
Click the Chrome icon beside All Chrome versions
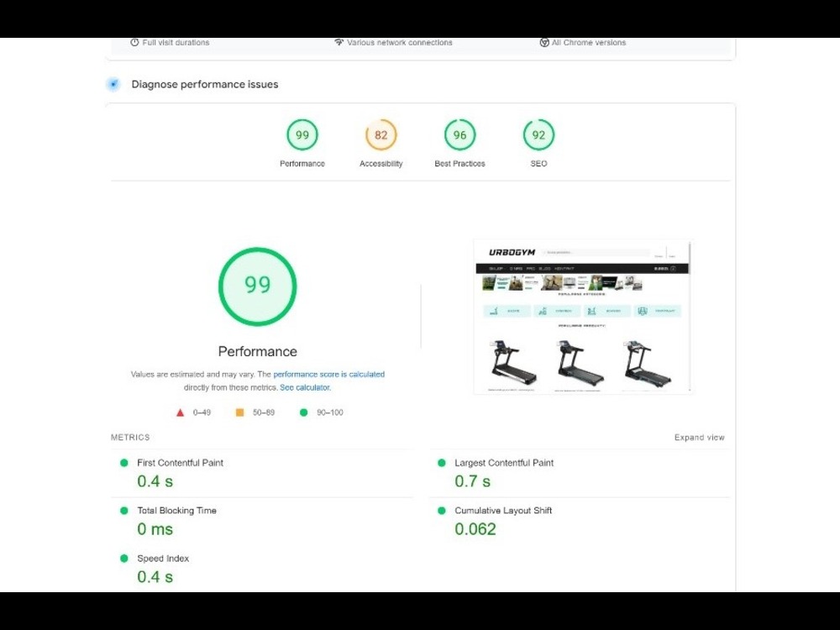click(544, 42)
